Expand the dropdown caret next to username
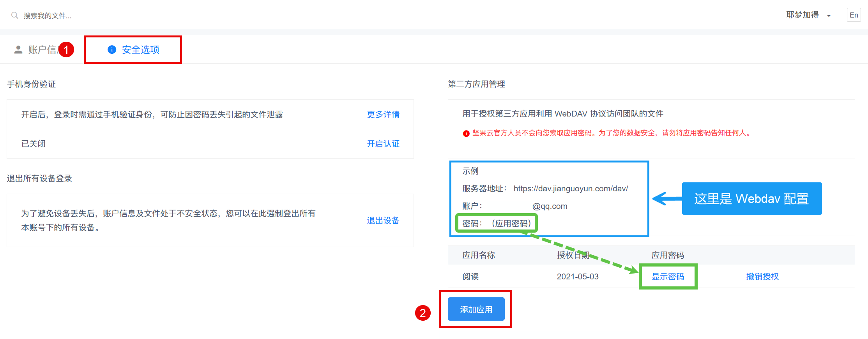This screenshot has width=868, height=339. [x=829, y=16]
